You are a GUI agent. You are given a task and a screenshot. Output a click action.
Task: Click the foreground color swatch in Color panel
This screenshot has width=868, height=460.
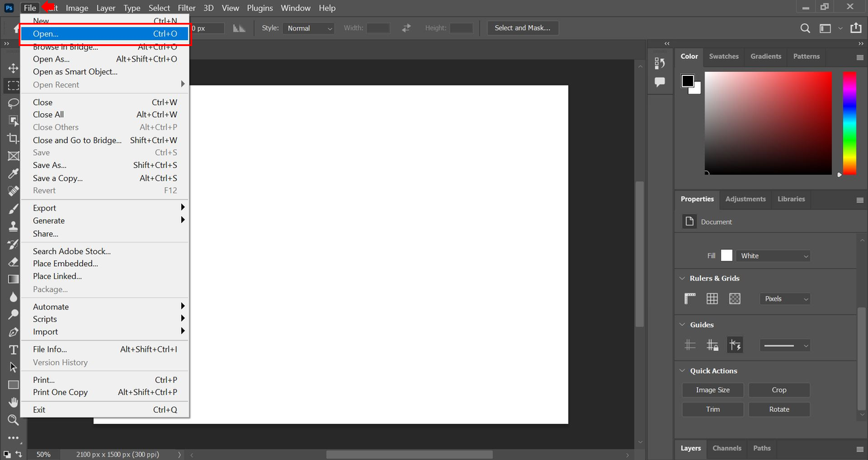(688, 81)
